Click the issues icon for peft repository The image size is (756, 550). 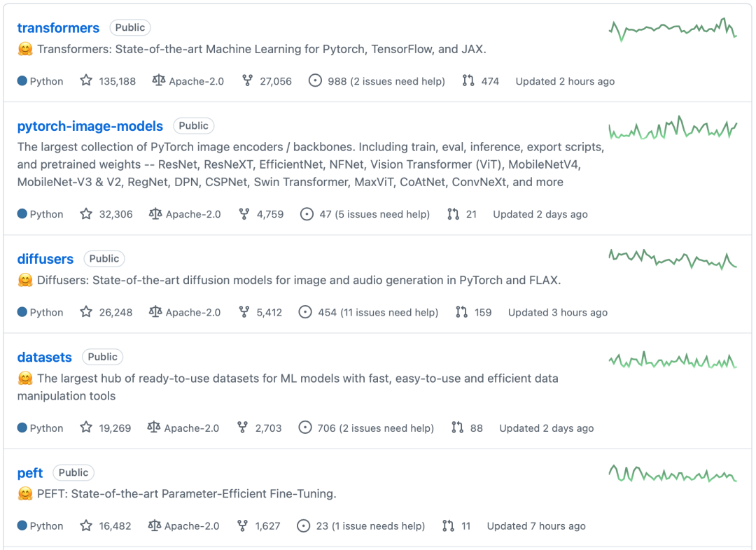[303, 526]
